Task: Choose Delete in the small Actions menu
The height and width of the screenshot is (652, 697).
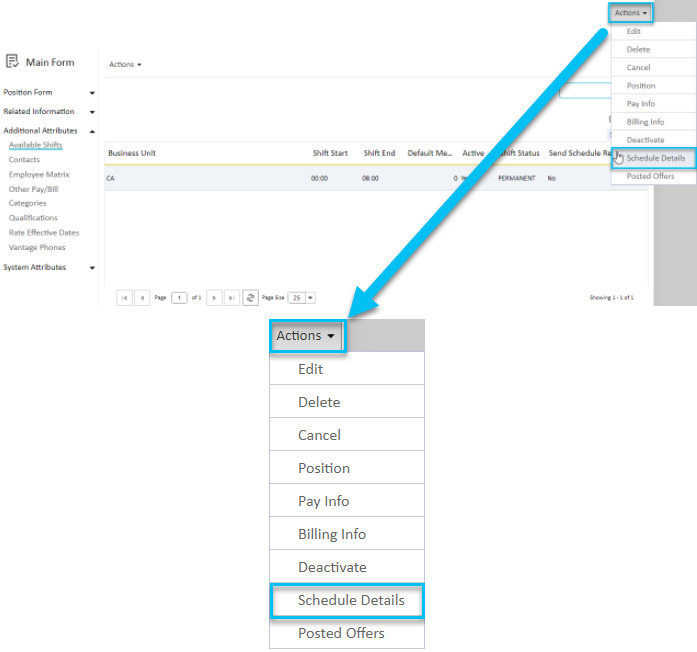Action: point(653,49)
